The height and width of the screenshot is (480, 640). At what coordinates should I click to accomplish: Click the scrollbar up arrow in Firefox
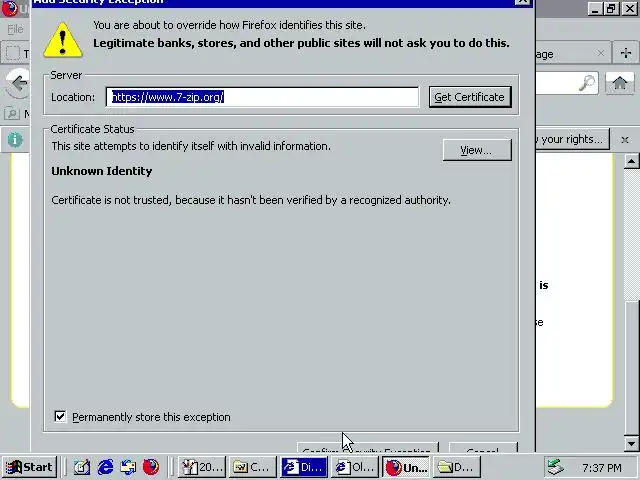pos(631,161)
